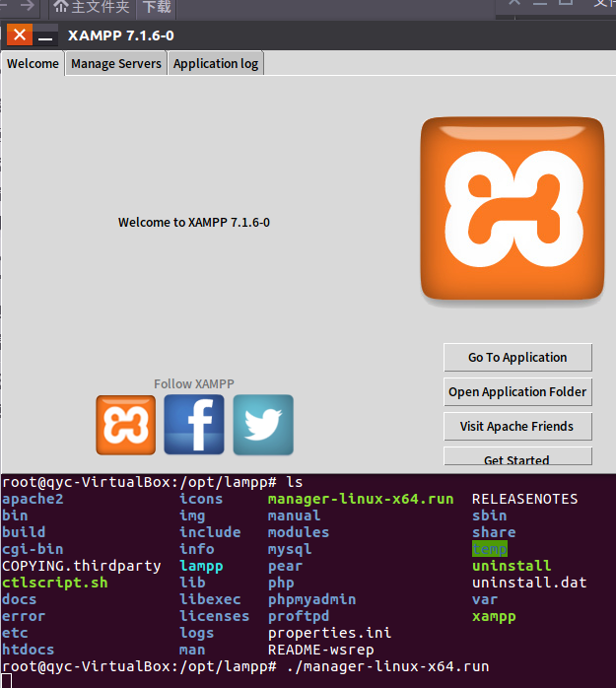Image resolution: width=616 pixels, height=688 pixels.
Task: Click RELEASENOTES in the terminal listing
Action: coord(524,499)
